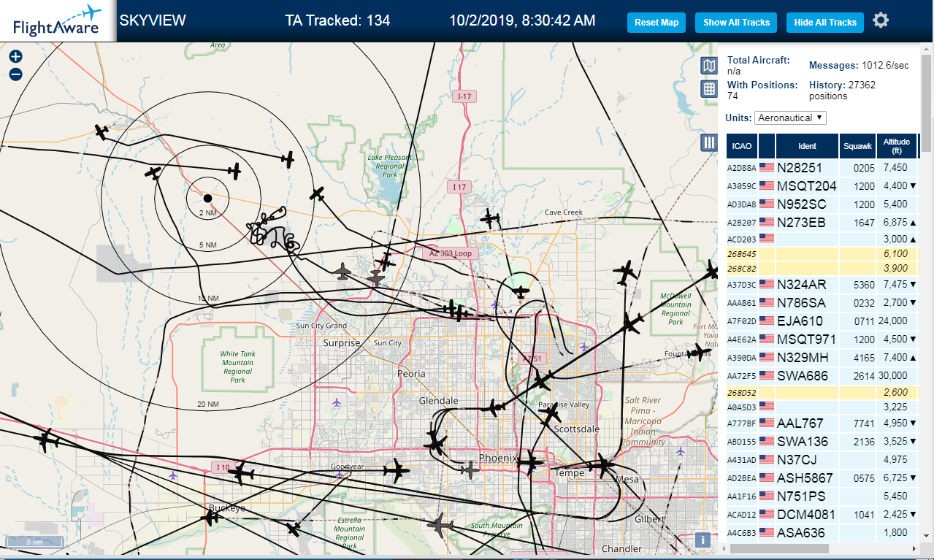Open the map attribution info icon

point(703,540)
